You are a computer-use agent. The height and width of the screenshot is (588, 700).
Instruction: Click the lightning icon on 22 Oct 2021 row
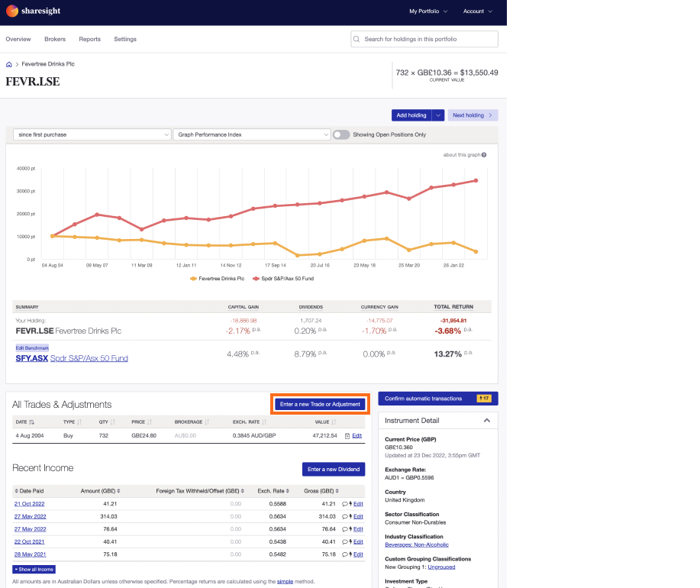coord(350,541)
